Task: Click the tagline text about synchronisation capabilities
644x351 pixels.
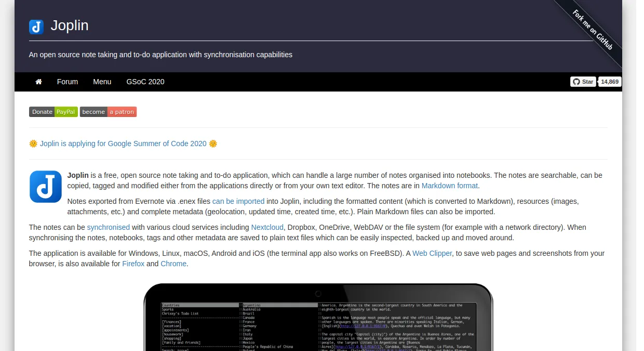Action: [160, 54]
